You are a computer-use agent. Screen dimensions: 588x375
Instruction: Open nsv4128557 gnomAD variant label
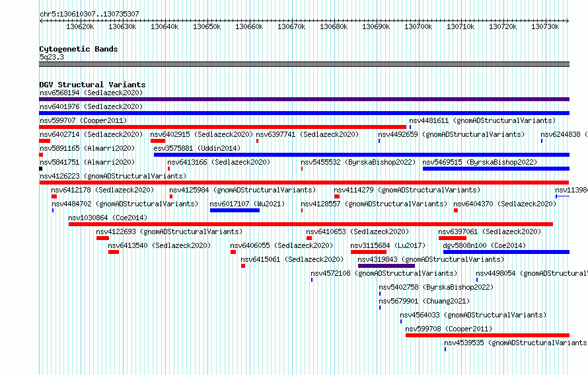pyautogui.click(x=374, y=204)
